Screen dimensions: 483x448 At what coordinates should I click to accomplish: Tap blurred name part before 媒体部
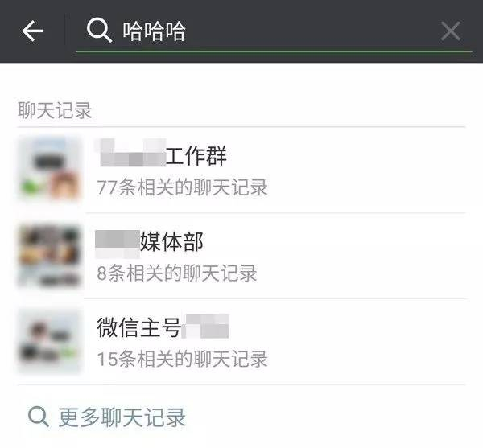(x=118, y=244)
